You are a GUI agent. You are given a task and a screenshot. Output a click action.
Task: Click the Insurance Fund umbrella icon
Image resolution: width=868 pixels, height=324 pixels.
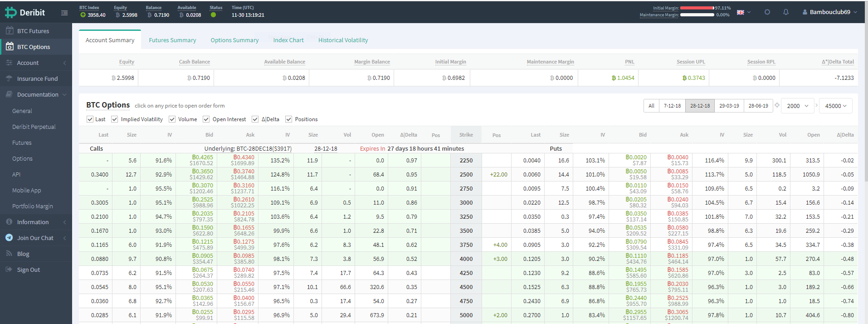click(9, 79)
